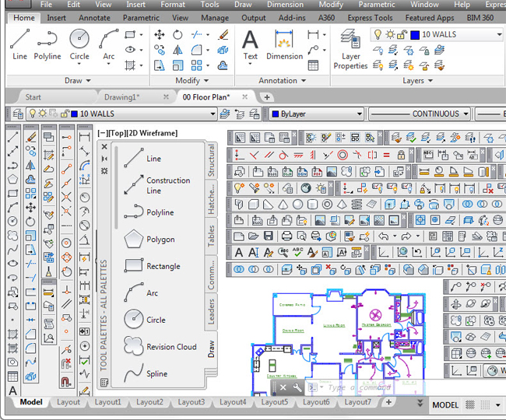This screenshot has width=506, height=420.
Task: Open the Express Tools ribbon tab
Action: tap(370, 18)
